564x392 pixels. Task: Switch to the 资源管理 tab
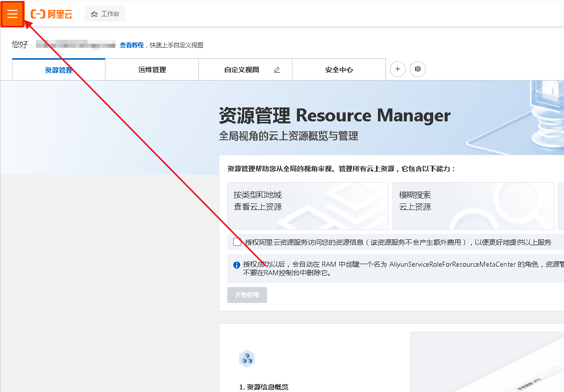coord(59,70)
